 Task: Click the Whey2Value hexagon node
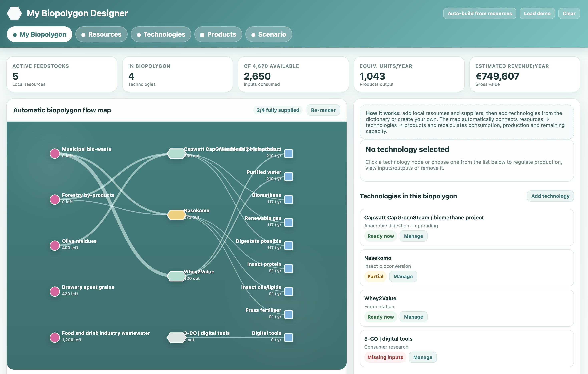tap(176, 276)
